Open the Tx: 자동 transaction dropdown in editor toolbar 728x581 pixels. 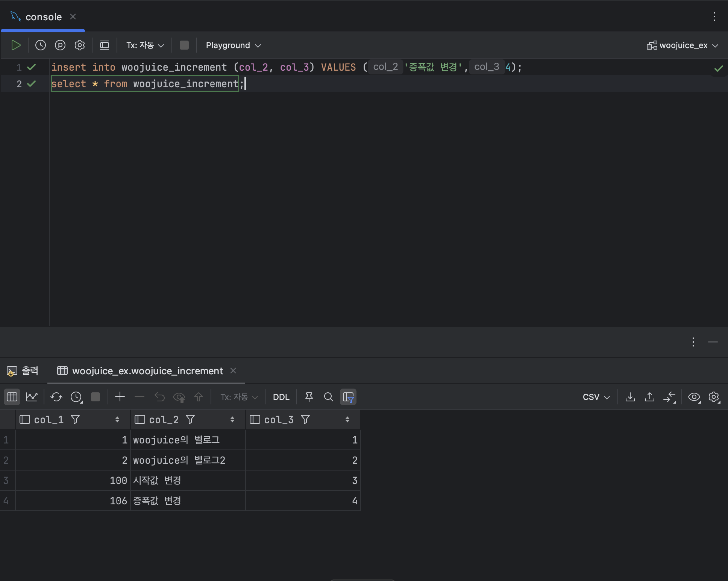[x=145, y=45]
